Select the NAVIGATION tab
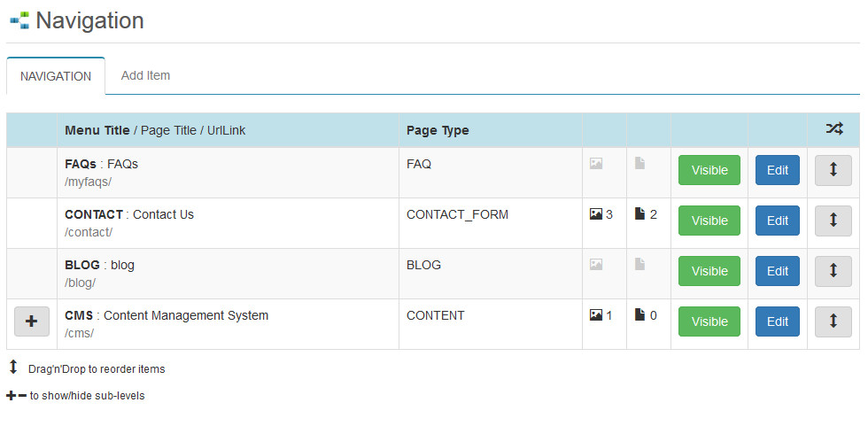Screen dimensions: 868x426 (x=56, y=76)
